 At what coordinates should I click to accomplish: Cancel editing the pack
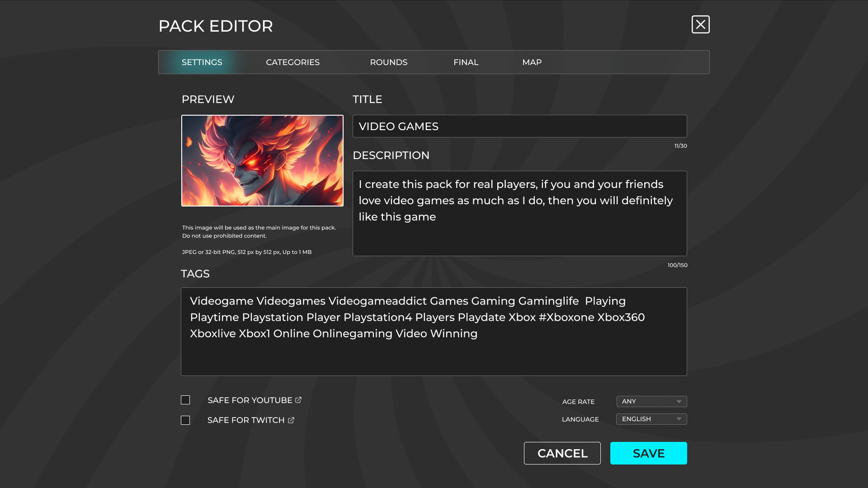(x=562, y=453)
